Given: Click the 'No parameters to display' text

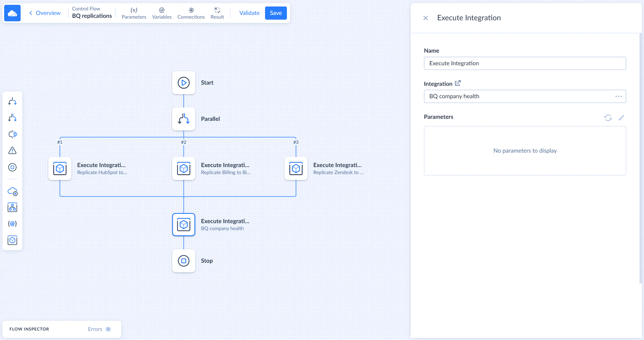Looking at the screenshot, I should (x=525, y=151).
